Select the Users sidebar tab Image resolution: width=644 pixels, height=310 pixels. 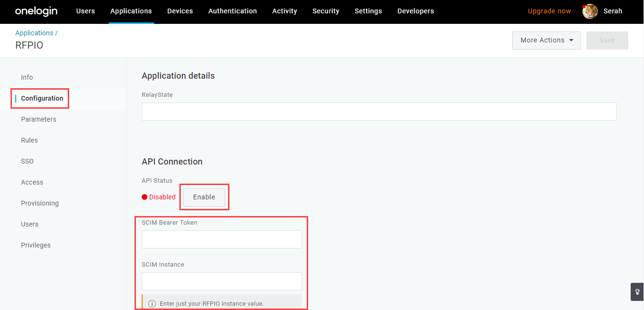[30, 224]
